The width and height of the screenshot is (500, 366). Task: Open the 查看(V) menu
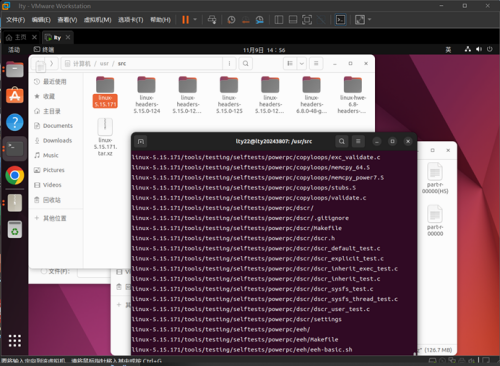tap(67, 20)
